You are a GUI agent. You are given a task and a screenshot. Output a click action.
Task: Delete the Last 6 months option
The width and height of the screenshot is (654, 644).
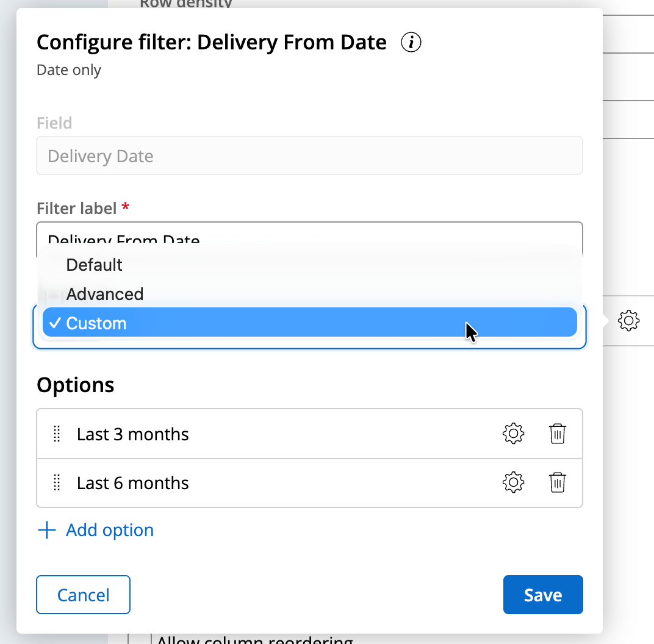pyautogui.click(x=558, y=482)
